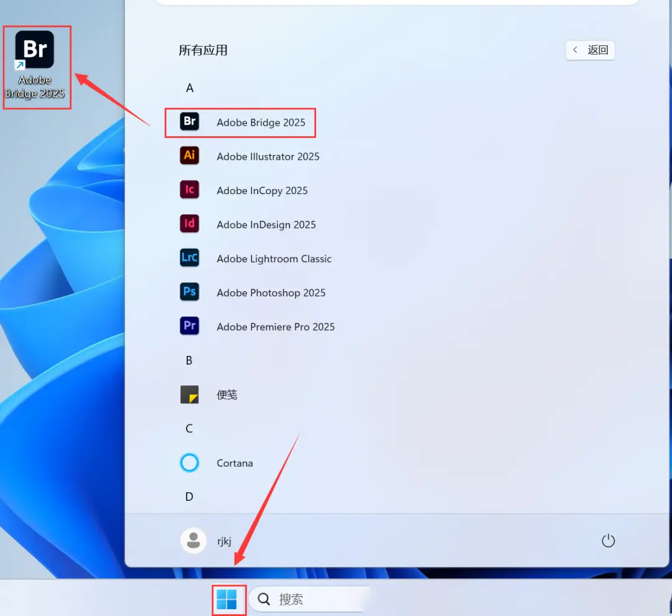The width and height of the screenshot is (672, 616).
Task: Click the Lightroom Classic icon
Action: pos(189,258)
